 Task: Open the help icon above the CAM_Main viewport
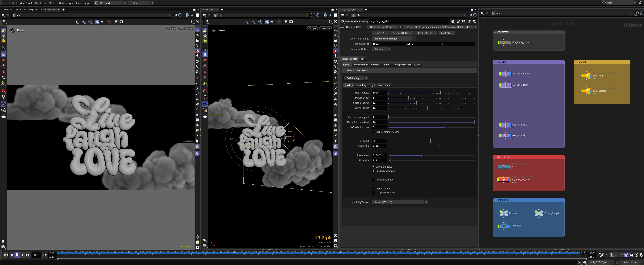coord(197,22)
